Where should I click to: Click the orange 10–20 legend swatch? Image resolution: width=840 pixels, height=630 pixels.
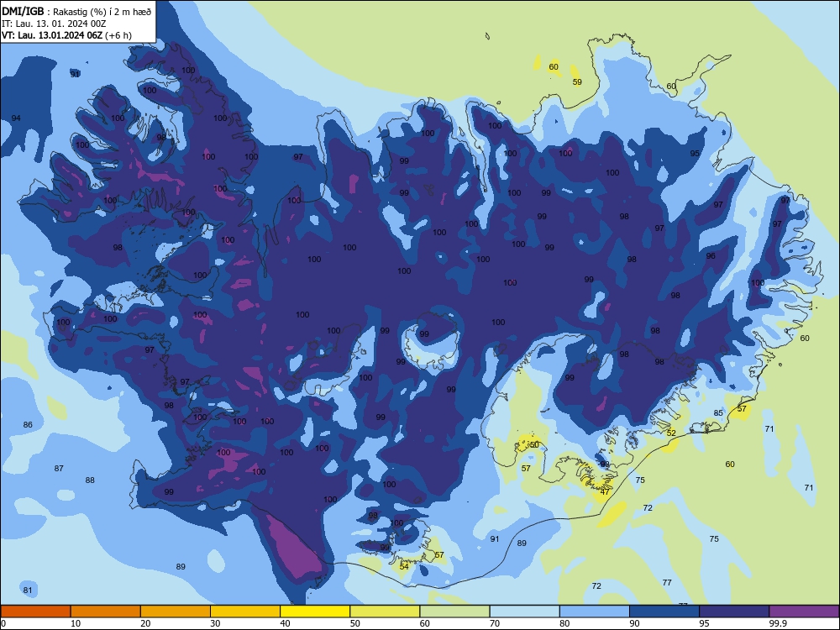106,612
